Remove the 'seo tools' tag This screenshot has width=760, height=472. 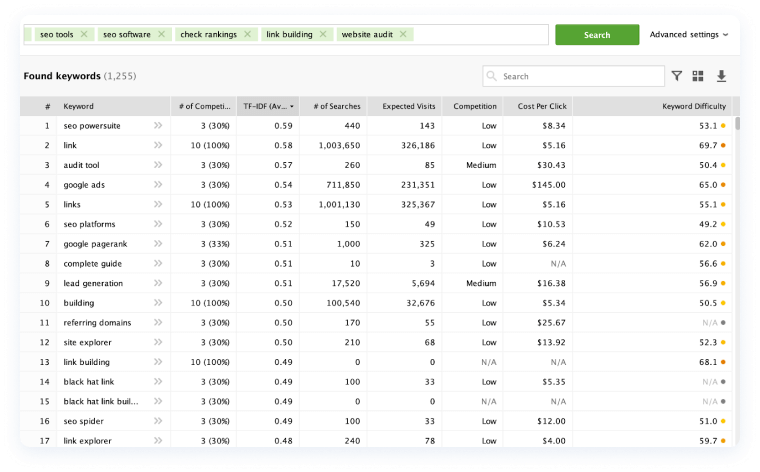pyautogui.click(x=84, y=34)
